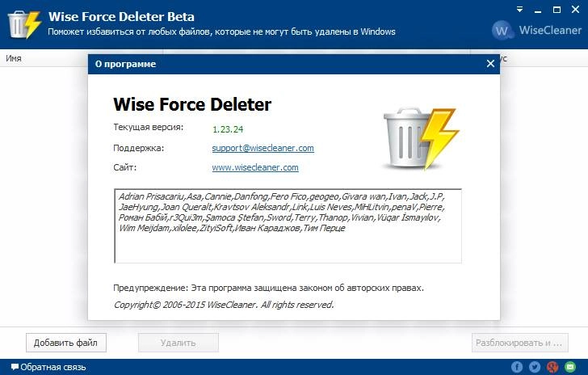Image resolution: width=588 pixels, height=375 pixels.
Task: Click the Текущая версия label
Action: click(x=149, y=127)
